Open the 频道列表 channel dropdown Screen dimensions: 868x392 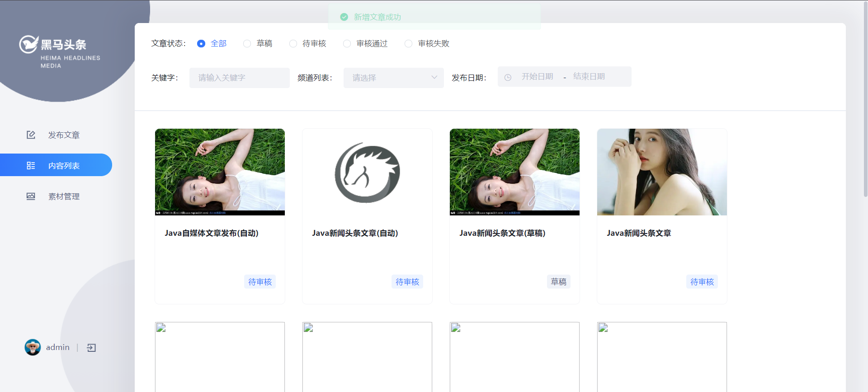click(x=393, y=78)
